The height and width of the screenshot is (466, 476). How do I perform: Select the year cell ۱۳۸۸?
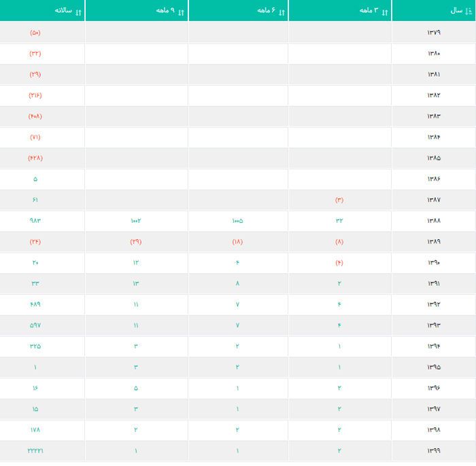tap(434, 221)
